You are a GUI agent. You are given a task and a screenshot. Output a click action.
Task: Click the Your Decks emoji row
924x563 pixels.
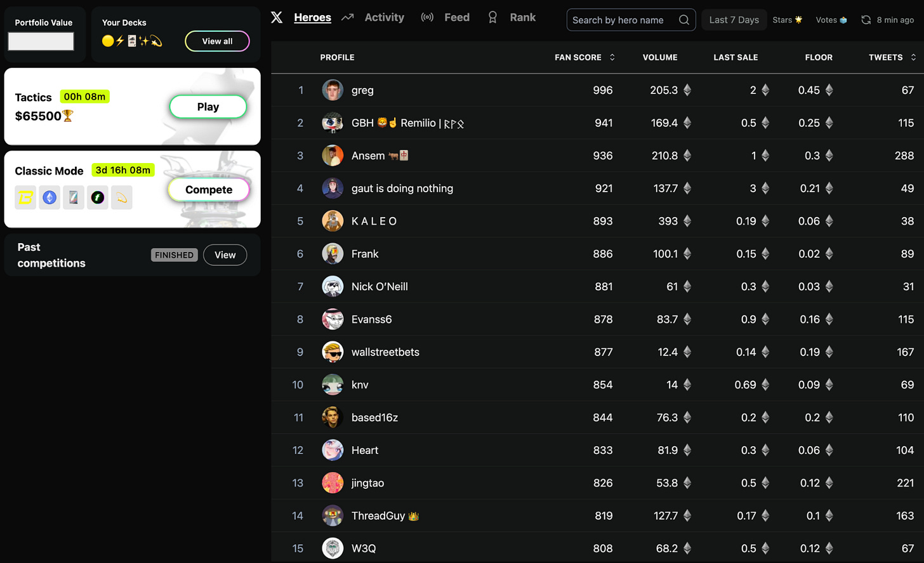click(x=132, y=41)
